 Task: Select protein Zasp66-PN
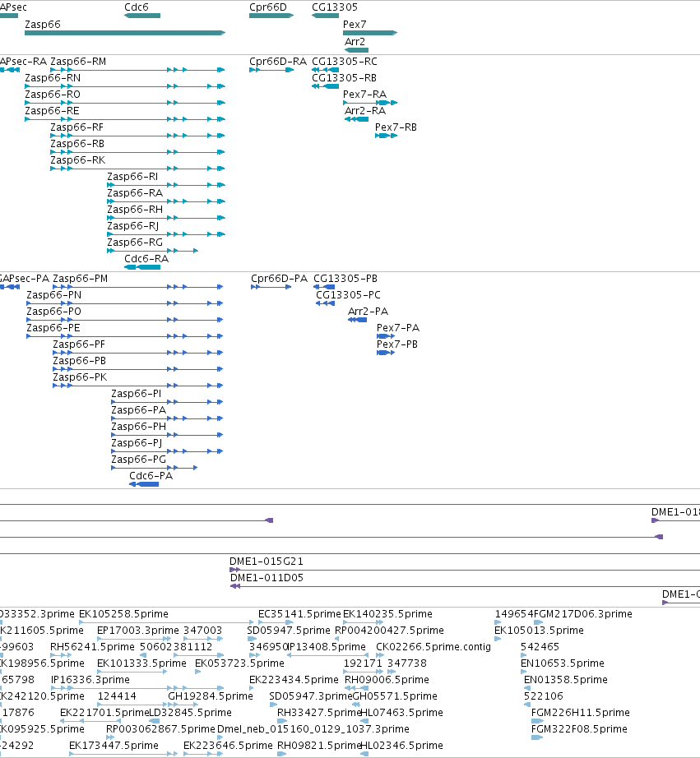pos(125,303)
